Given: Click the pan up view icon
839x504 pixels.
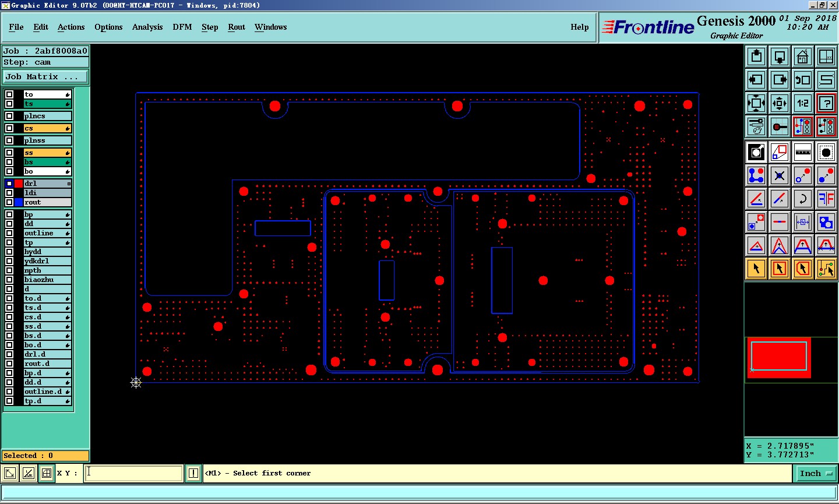Looking at the screenshot, I should click(756, 57).
